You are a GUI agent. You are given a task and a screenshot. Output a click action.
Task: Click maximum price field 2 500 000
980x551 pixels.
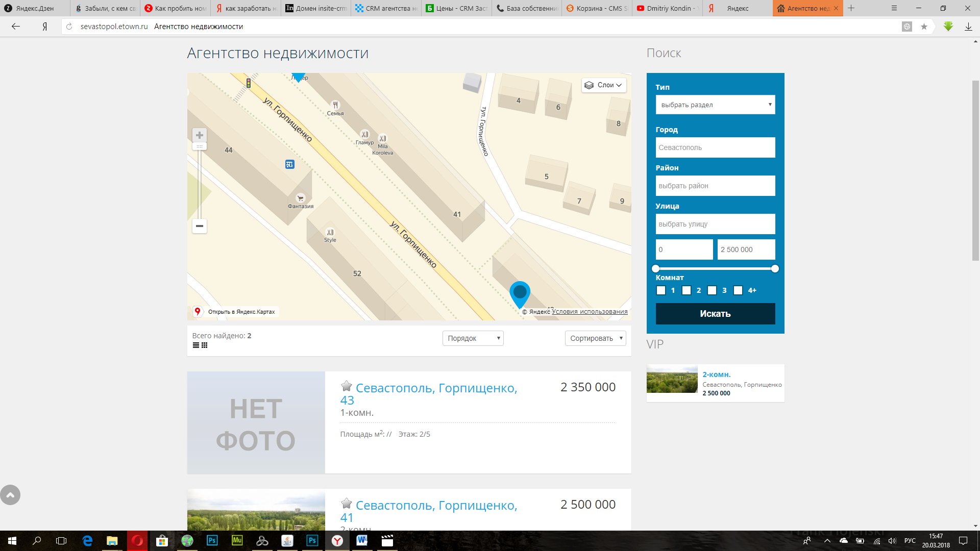[x=746, y=249]
